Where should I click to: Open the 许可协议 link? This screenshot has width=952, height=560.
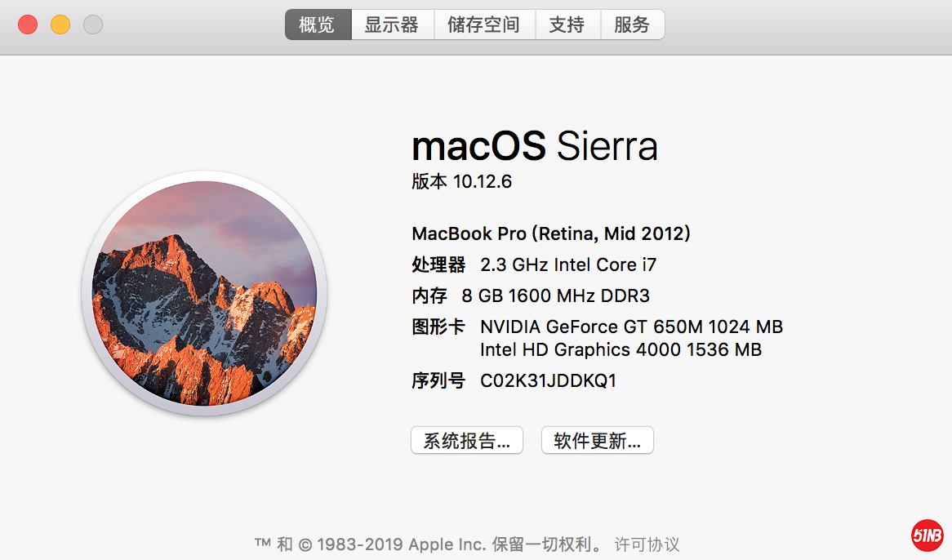coord(647,544)
